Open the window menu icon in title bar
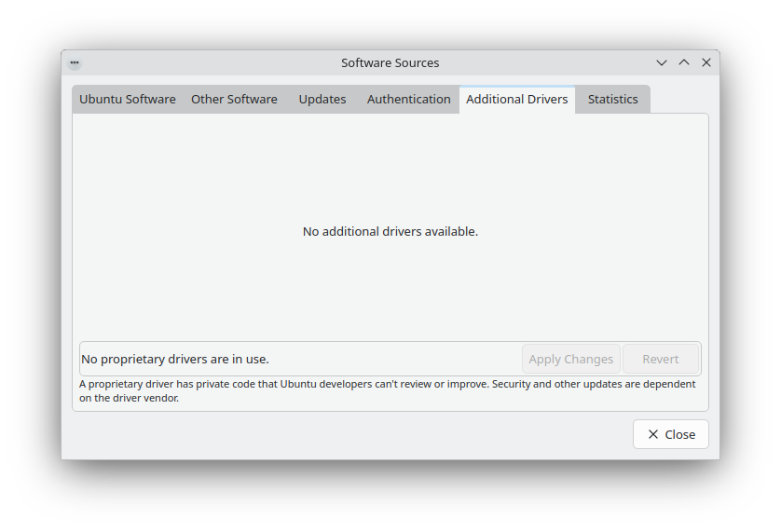Viewport: 781px width, 532px height. [75, 62]
